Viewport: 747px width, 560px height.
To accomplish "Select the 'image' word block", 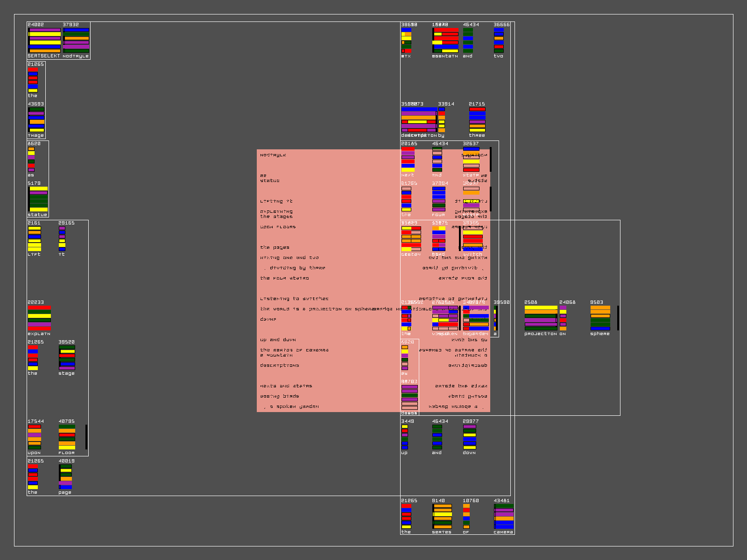I will pyautogui.click(x=36, y=120).
